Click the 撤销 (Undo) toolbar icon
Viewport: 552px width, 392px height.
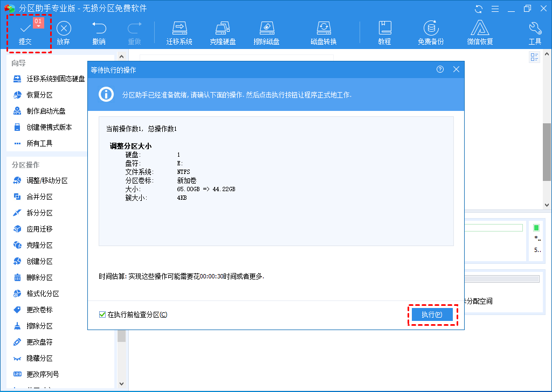99,33
